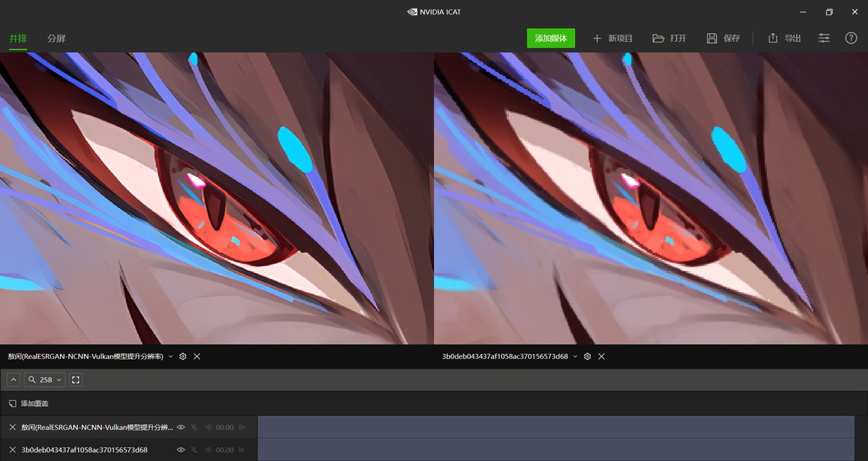Step forward a frame on 3b0deb04 track
The width and height of the screenshot is (868, 461).
click(242, 449)
